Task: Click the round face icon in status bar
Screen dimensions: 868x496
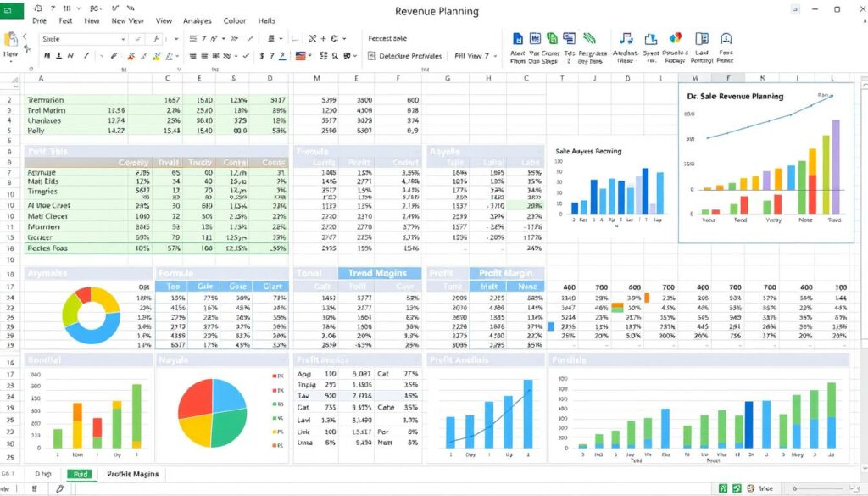Action: pos(751,488)
